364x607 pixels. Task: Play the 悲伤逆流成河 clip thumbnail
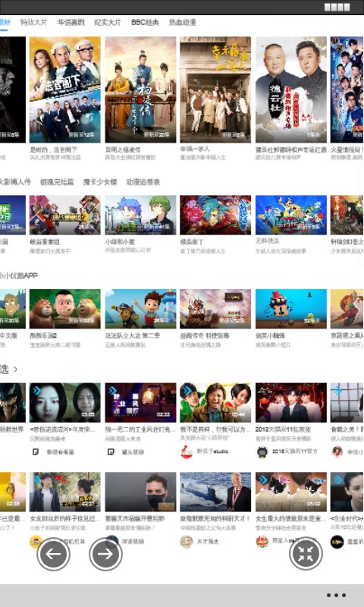[65, 403]
